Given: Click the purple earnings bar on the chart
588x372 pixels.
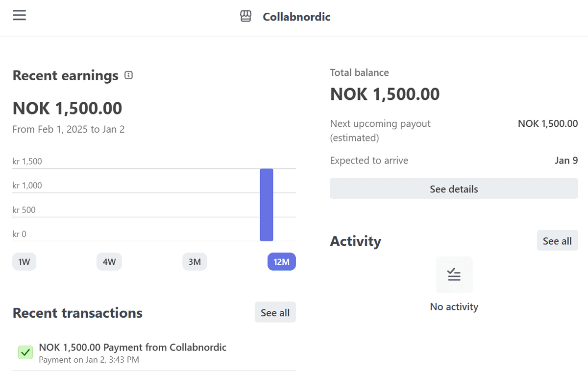Looking at the screenshot, I should (x=267, y=205).
